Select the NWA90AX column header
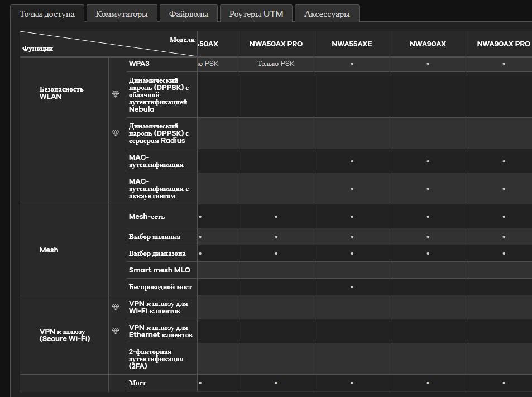Screen dimensions: 532x397 click(x=428, y=44)
